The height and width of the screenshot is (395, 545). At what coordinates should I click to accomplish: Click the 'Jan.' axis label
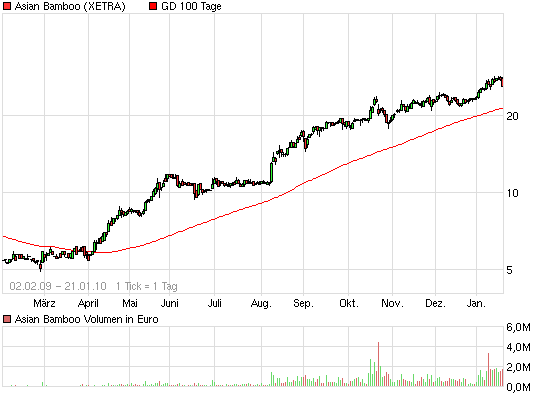tap(476, 303)
